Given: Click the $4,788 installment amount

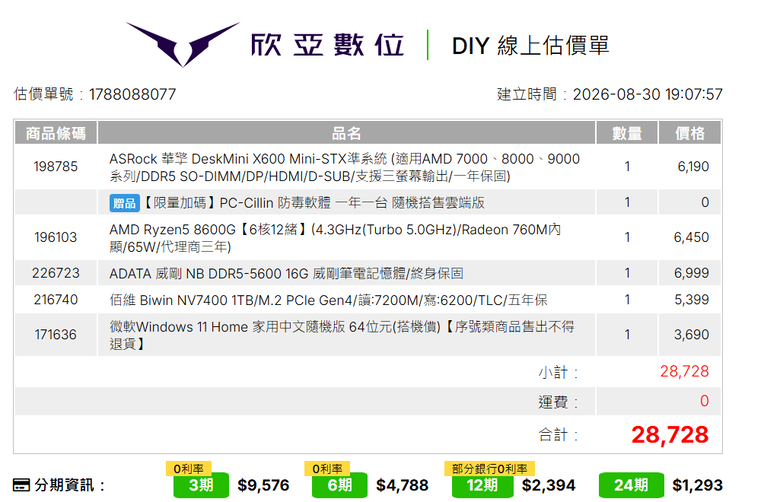Looking at the screenshot, I should 402,485.
